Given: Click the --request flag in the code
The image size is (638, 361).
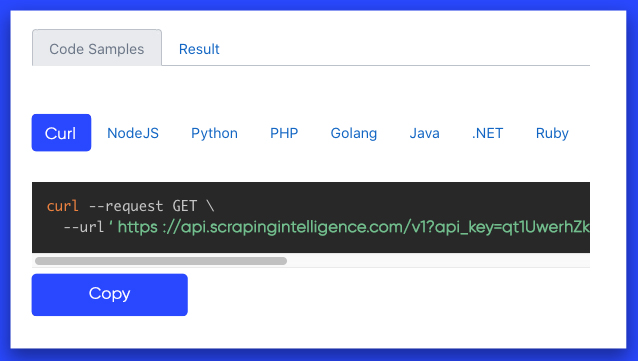Looking at the screenshot, I should pyautogui.click(x=126, y=206).
